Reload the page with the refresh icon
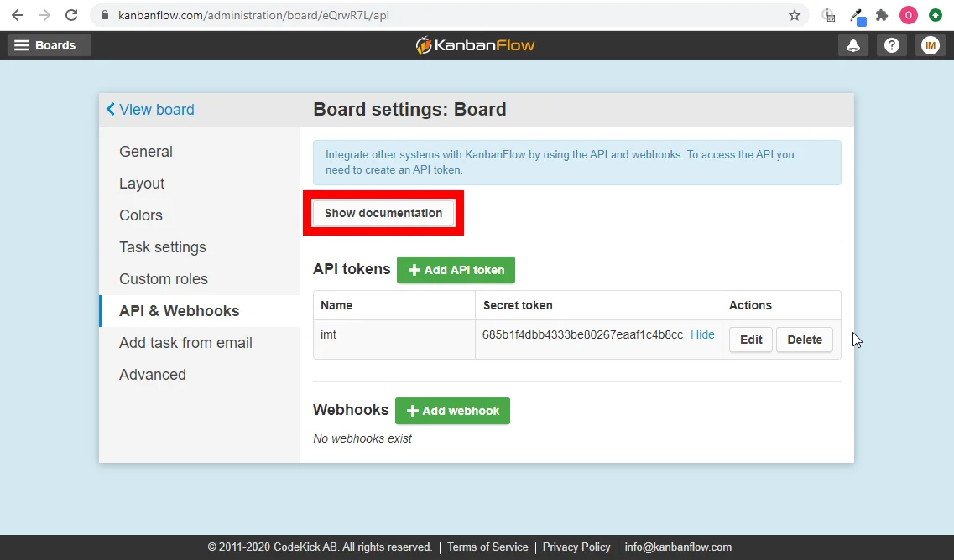Screen dimensions: 954x560 tap(71, 15)
